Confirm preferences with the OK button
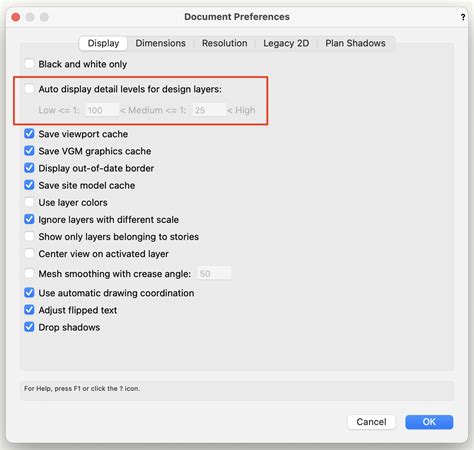The width and height of the screenshot is (474, 450). pyautogui.click(x=429, y=422)
